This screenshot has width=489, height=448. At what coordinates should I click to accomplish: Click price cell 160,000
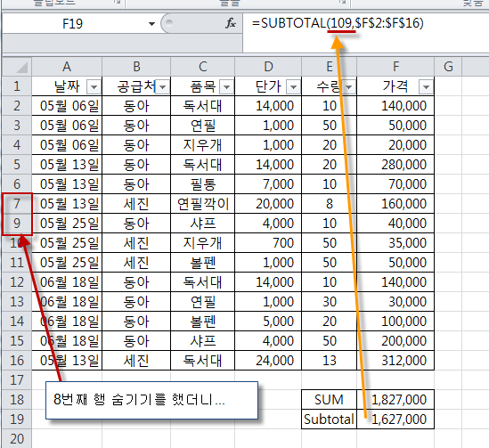tap(395, 204)
